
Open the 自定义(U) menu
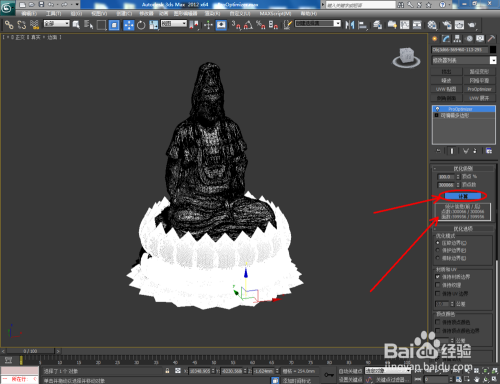coord(240,14)
